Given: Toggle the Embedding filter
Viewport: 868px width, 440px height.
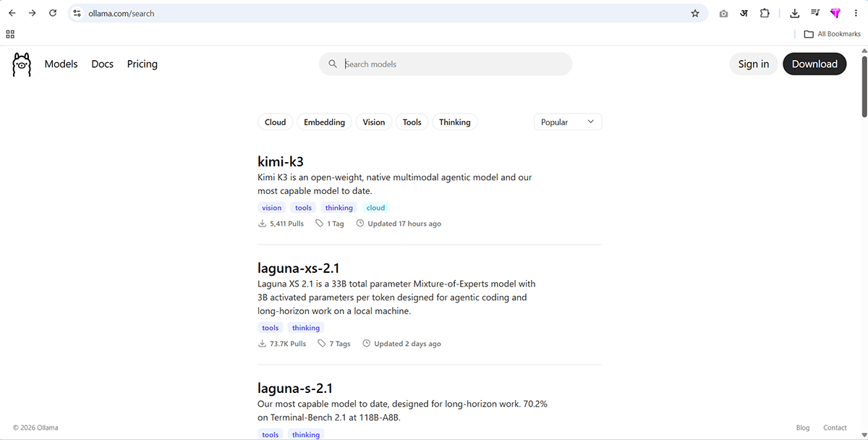Looking at the screenshot, I should pos(324,122).
